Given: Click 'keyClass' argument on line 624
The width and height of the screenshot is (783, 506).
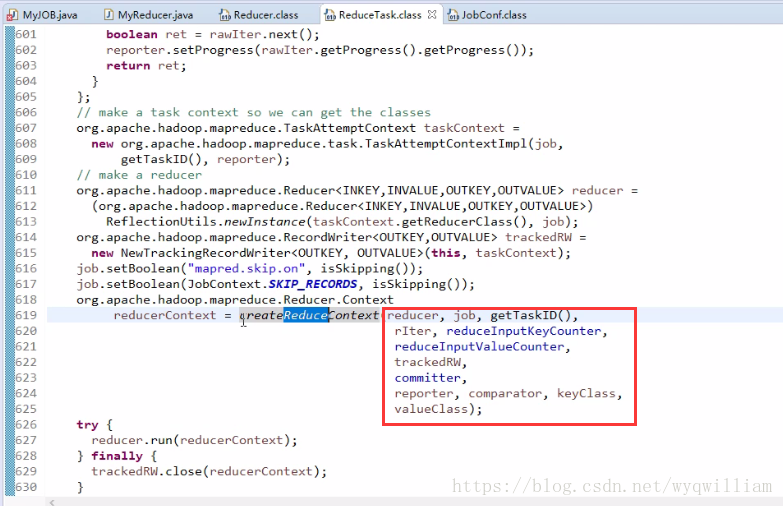Looking at the screenshot, I should (586, 394).
